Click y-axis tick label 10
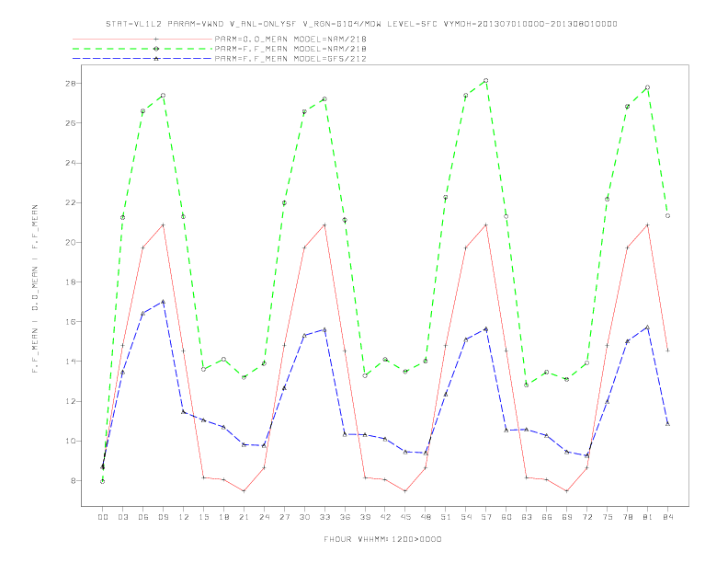This screenshot has height=563, width=728. (72, 441)
